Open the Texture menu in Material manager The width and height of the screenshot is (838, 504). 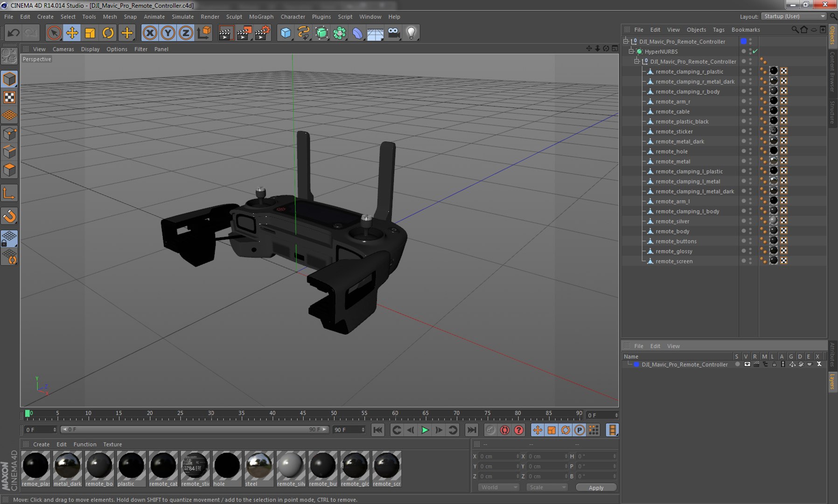tap(112, 444)
